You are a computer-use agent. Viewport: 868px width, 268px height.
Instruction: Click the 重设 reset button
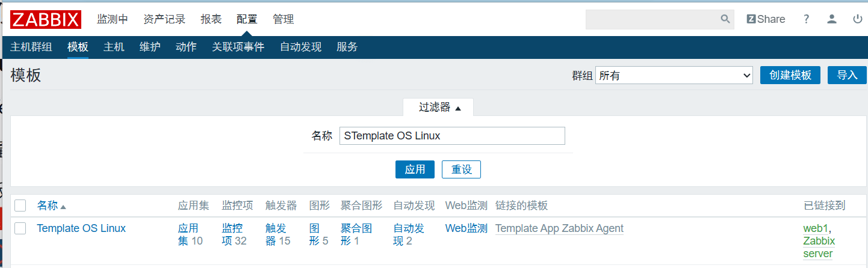click(461, 169)
